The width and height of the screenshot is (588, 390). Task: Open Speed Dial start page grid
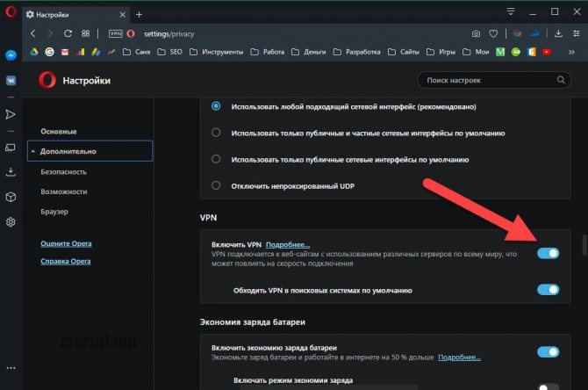[x=85, y=33]
